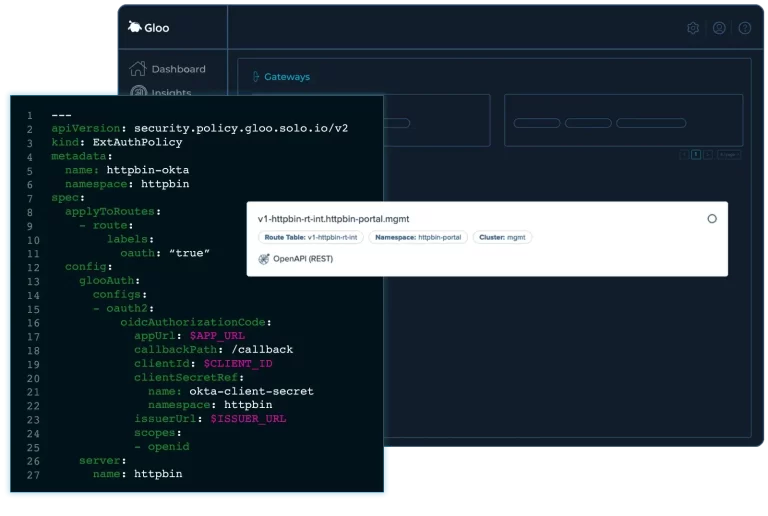This screenshot has width=768, height=516.
Task: Select page 1 in pagination
Action: (696, 154)
